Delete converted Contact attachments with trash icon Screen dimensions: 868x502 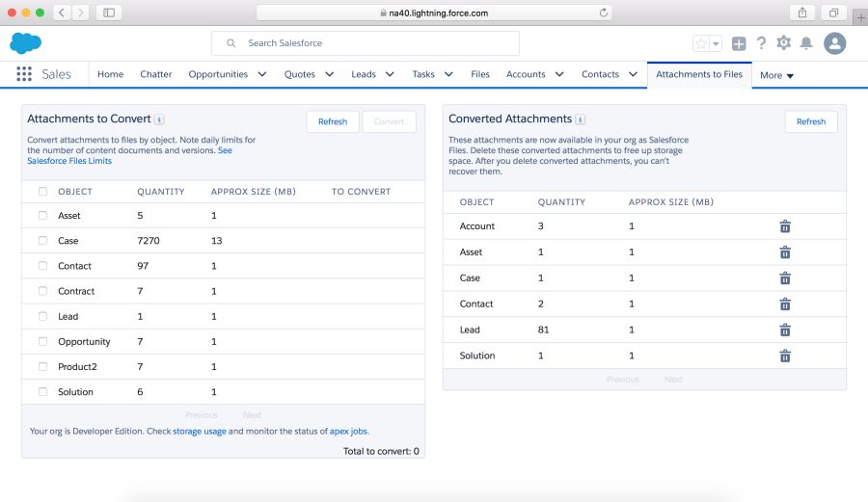point(785,304)
